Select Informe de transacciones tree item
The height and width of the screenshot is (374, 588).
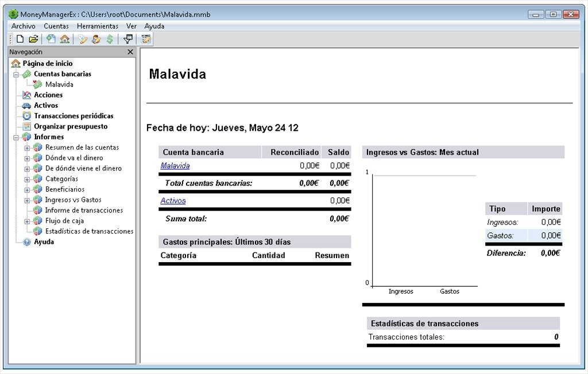(84, 211)
